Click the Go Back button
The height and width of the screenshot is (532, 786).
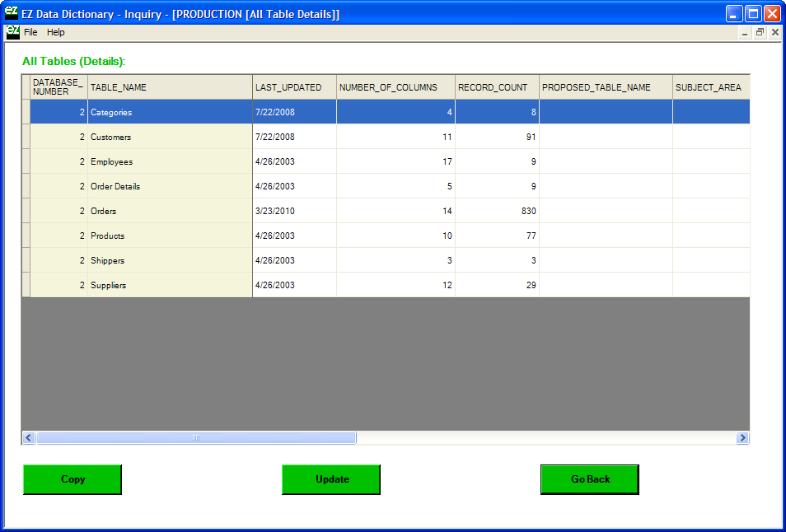[x=590, y=479]
